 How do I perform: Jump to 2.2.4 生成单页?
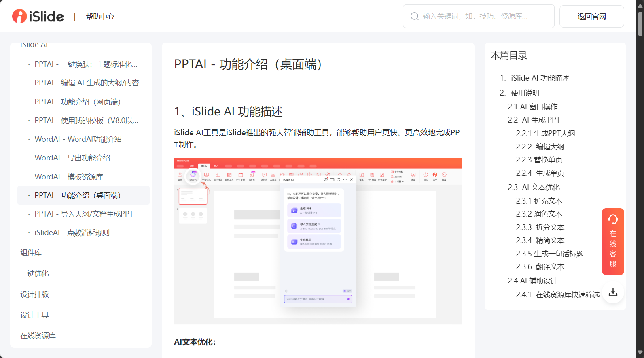[540, 173]
